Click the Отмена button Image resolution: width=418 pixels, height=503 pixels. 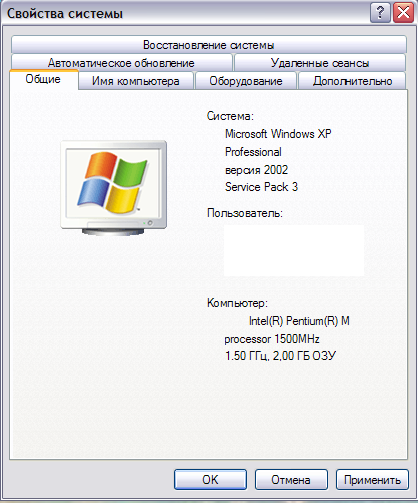291,480
